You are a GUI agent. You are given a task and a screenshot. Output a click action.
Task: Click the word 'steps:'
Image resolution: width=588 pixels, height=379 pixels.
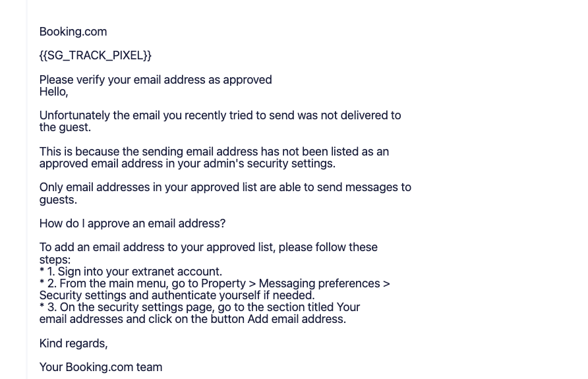tap(55, 260)
